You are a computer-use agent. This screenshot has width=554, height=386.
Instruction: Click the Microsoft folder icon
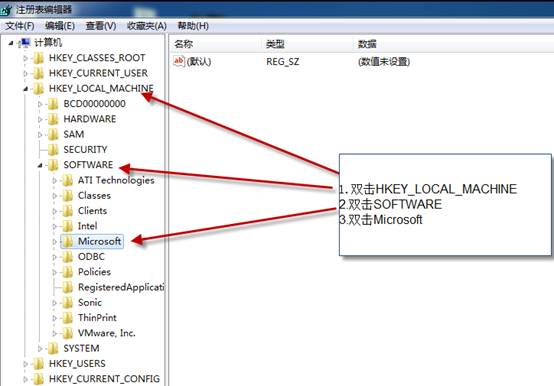coord(67,242)
